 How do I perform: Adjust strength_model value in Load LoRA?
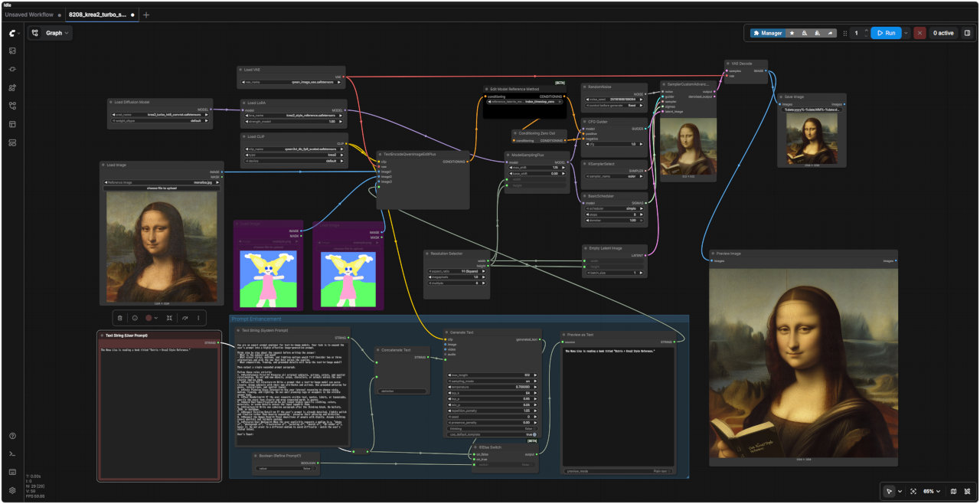[x=292, y=121]
